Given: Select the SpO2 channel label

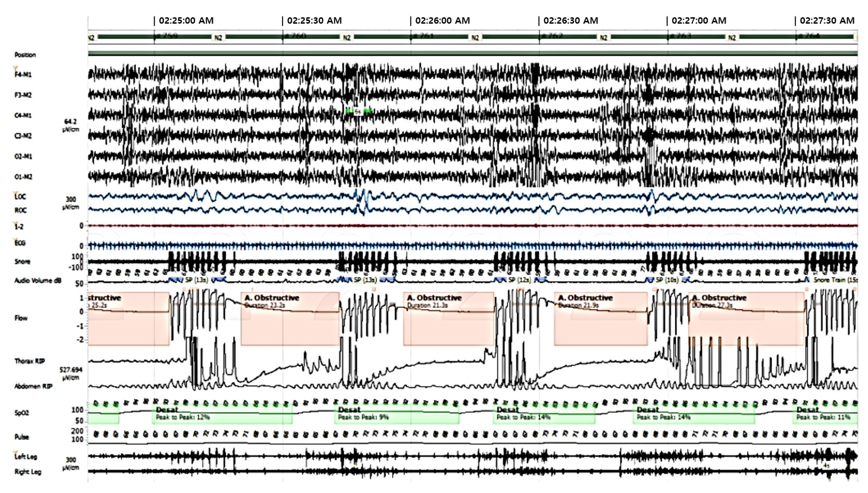Looking at the screenshot, I should (22, 413).
